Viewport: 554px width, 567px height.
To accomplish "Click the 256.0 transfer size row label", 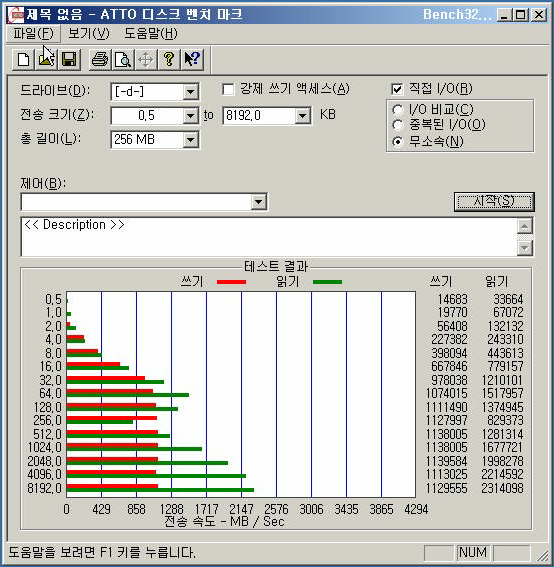I will coord(47,421).
